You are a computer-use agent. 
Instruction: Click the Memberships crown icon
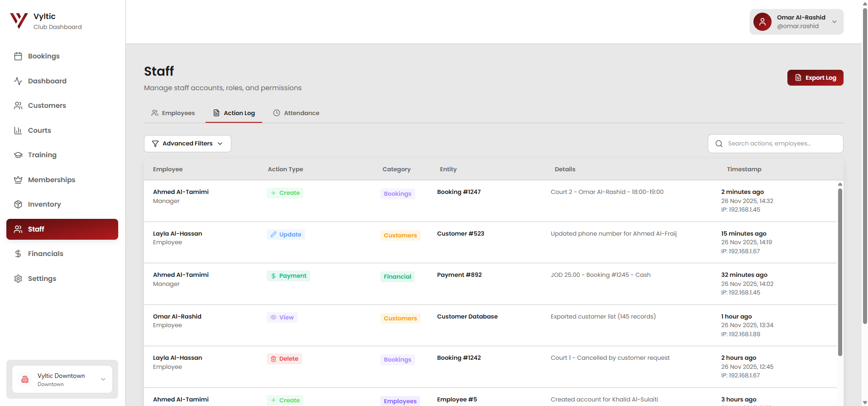[18, 180]
